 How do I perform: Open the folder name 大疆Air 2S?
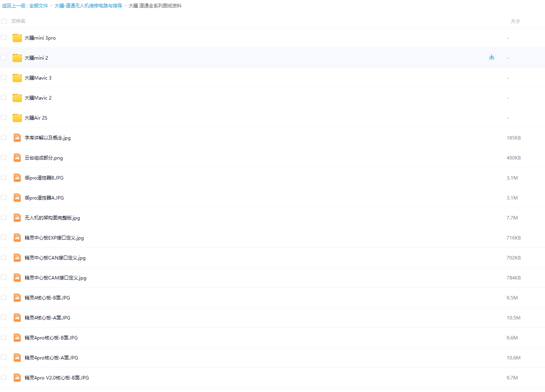(36, 118)
